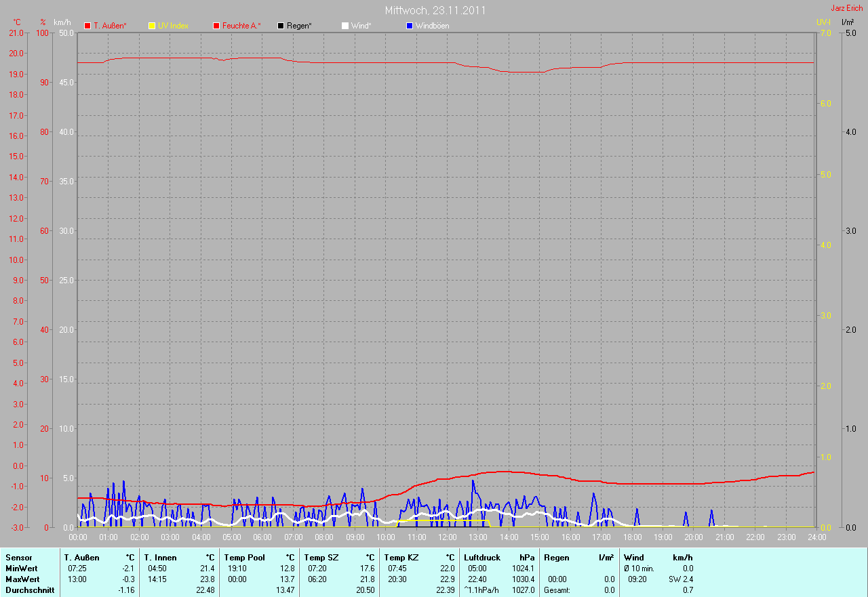This screenshot has width=868, height=597.
Task: Select the Temp Pool column header
Action: 244,558
